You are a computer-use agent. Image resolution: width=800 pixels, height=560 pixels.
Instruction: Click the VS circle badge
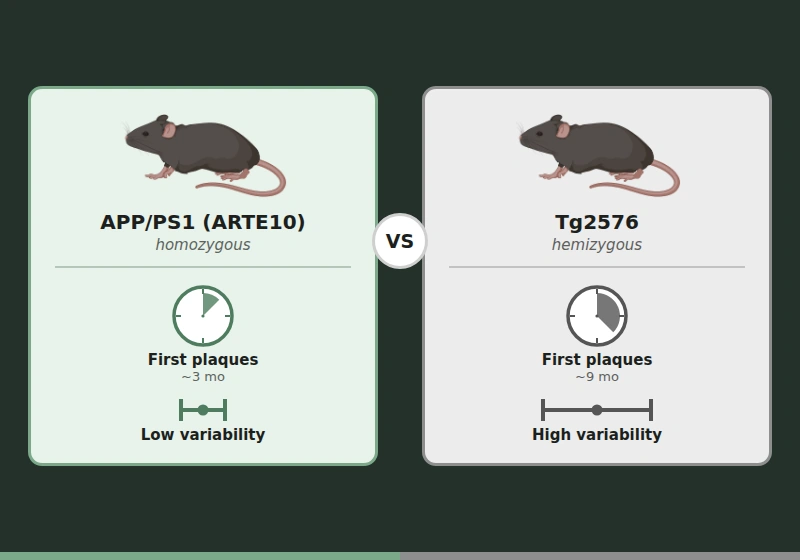(x=400, y=241)
